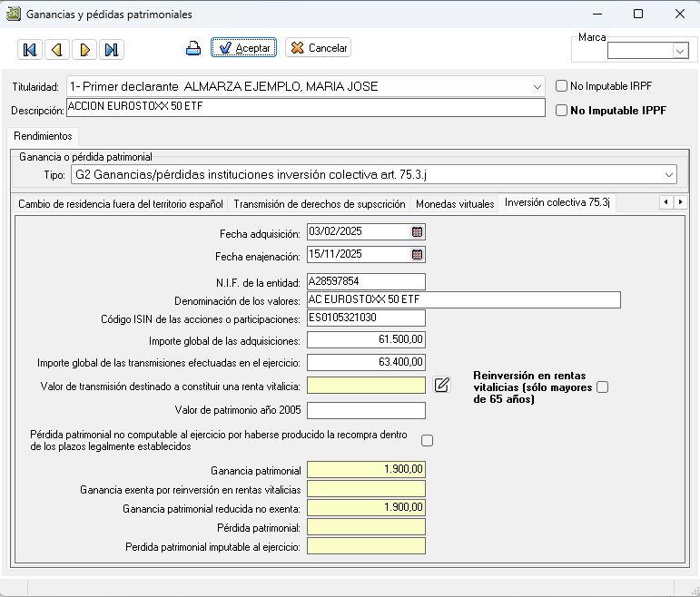Image resolution: width=700 pixels, height=597 pixels.
Task: Open the Marca dropdown list
Action: [x=679, y=52]
